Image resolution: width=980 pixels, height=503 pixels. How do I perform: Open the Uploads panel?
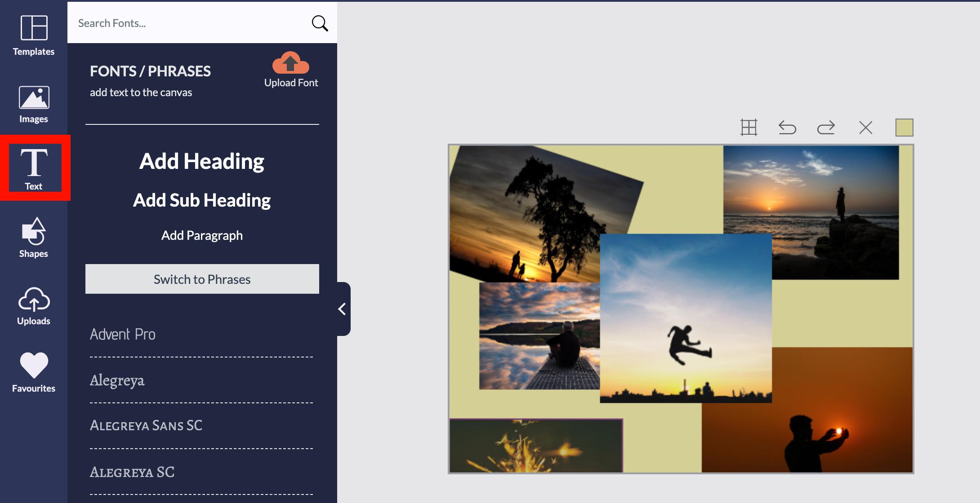[x=33, y=306]
